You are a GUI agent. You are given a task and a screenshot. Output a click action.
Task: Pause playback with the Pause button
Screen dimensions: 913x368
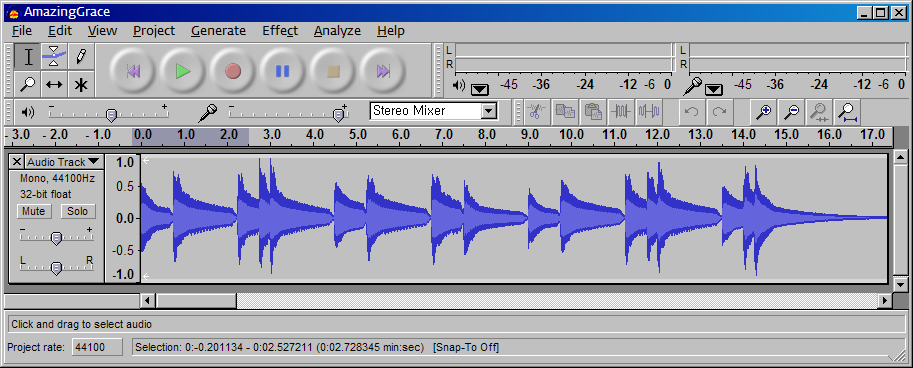(282, 71)
